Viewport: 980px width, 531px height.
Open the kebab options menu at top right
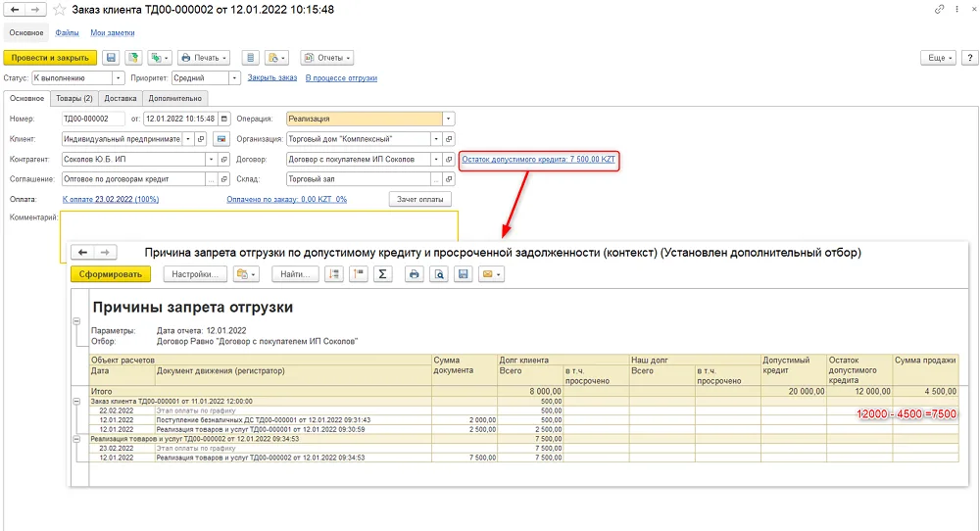956,10
